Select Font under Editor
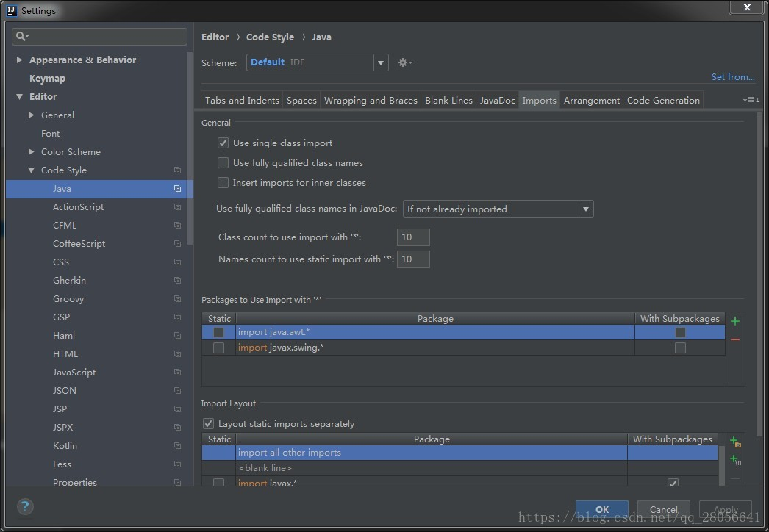The width and height of the screenshot is (769, 532). click(x=50, y=134)
